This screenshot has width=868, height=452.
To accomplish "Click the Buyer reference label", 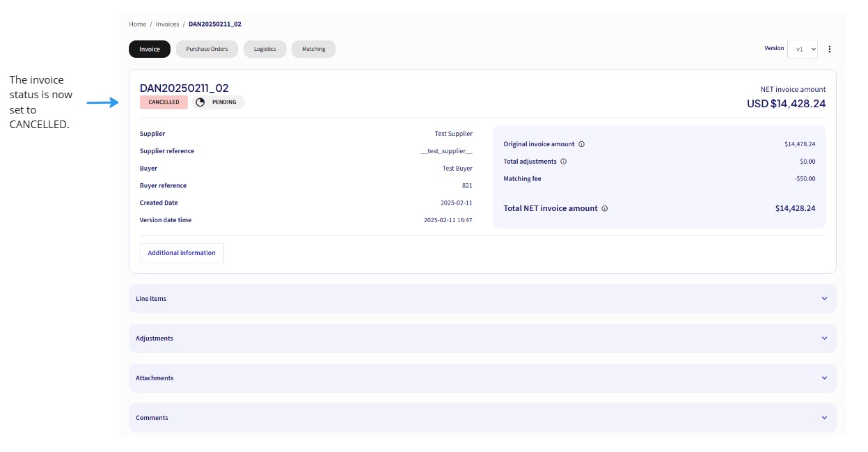I will 163,186.
